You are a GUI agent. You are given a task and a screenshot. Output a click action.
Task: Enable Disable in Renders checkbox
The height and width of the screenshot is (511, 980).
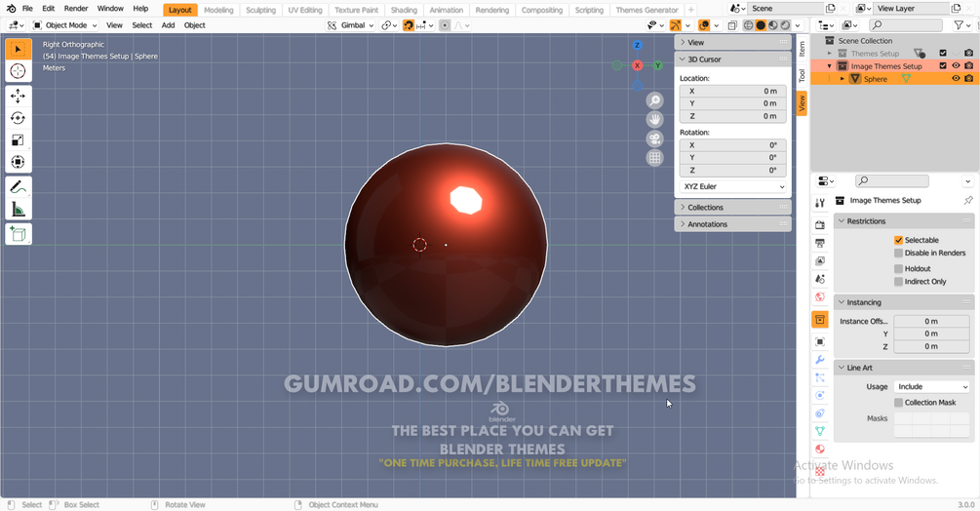pyautogui.click(x=898, y=253)
